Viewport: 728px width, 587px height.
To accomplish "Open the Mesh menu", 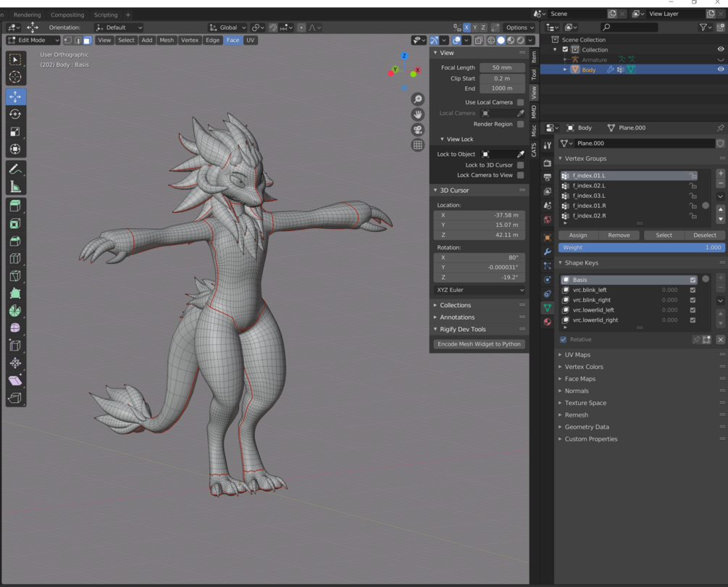I will click(167, 41).
